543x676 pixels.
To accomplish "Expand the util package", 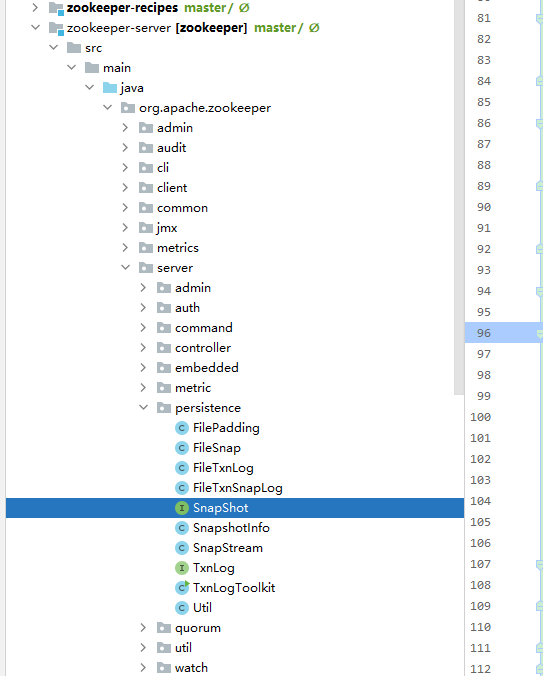I will [x=144, y=648].
